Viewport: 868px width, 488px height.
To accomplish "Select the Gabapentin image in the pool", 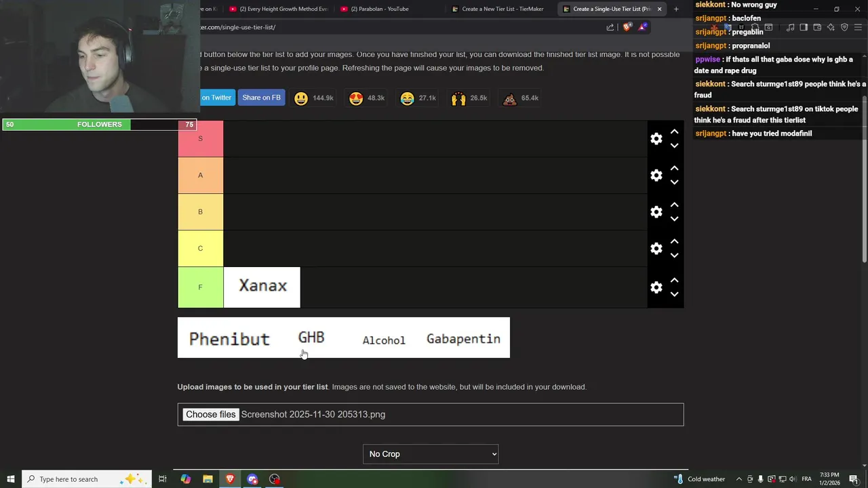I will (464, 338).
